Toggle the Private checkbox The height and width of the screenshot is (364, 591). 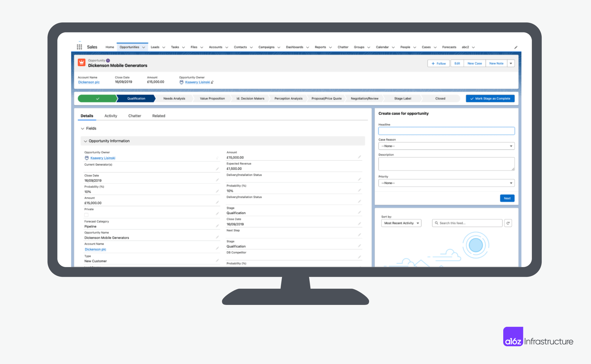pyautogui.click(x=86, y=215)
